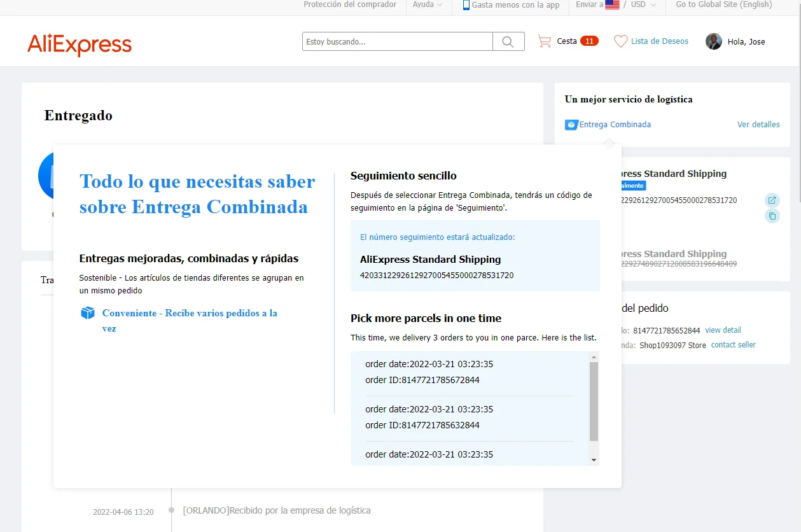Click Un mejor servicio de logística heading
Image resolution: width=801 pixels, height=532 pixels.
click(x=629, y=99)
